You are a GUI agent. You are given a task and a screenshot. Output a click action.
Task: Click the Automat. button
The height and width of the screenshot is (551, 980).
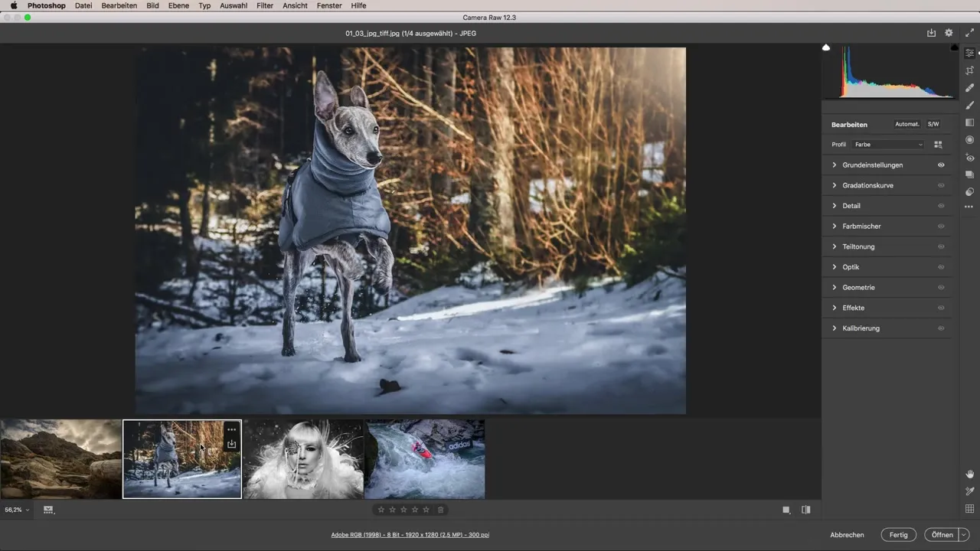click(907, 124)
